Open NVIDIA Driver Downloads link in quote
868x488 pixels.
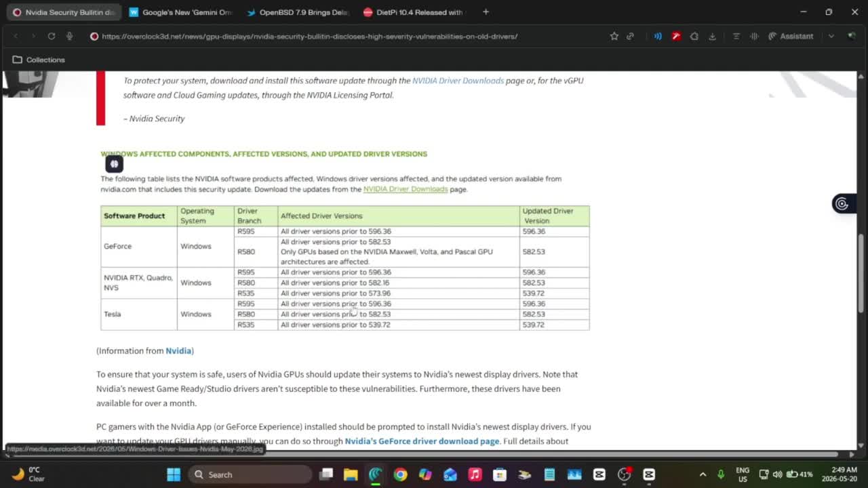coord(458,80)
